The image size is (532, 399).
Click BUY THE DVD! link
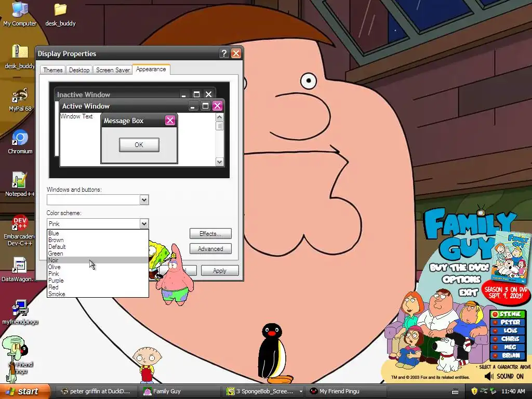[x=459, y=268]
